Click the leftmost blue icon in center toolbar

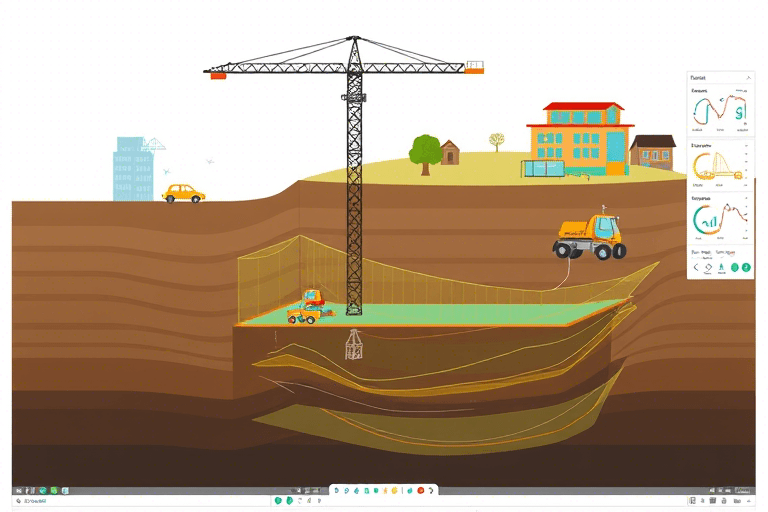point(338,490)
